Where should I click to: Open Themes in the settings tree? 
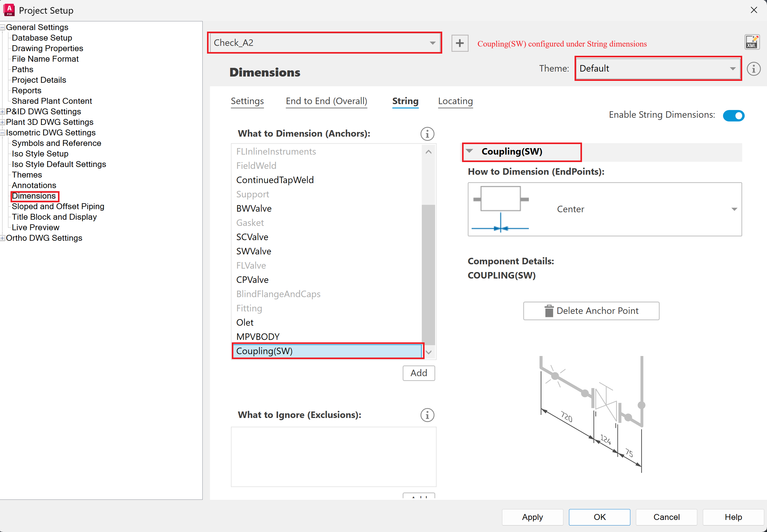click(27, 175)
